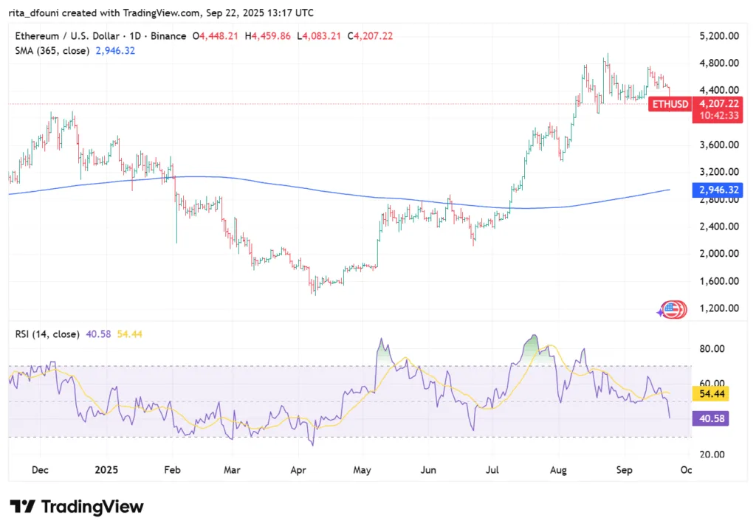The width and height of the screenshot is (756, 532).
Task: Click the 2025 label on the time axis
Action: 106,469
